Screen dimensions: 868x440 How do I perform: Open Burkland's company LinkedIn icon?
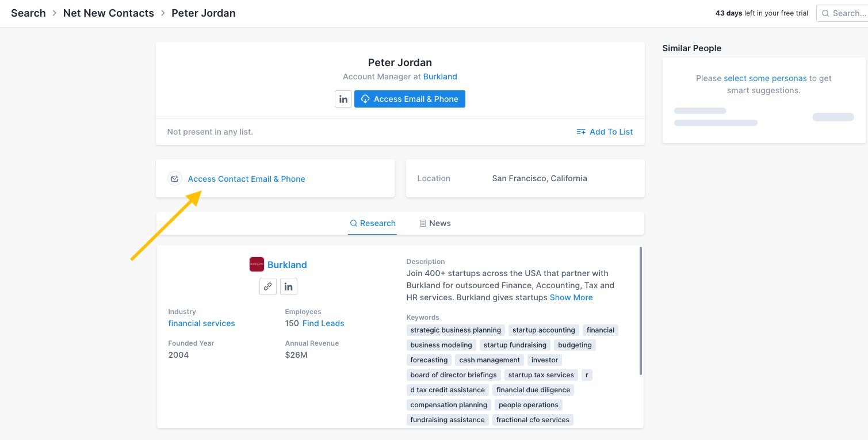289,286
